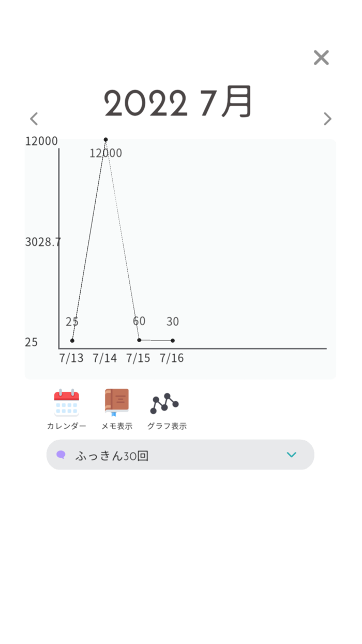Click the 7/14 x-axis date label
This screenshot has height=644, width=362.
[x=105, y=358]
